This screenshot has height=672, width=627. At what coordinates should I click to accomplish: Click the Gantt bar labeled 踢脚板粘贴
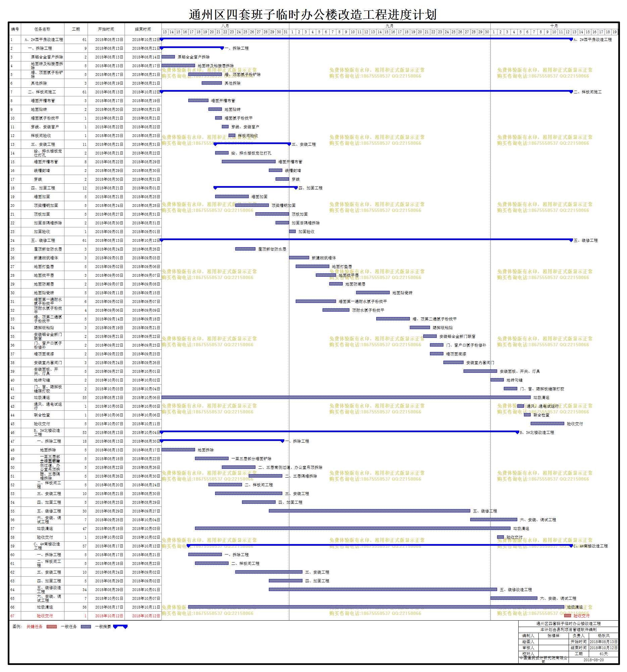pyautogui.click(x=420, y=327)
